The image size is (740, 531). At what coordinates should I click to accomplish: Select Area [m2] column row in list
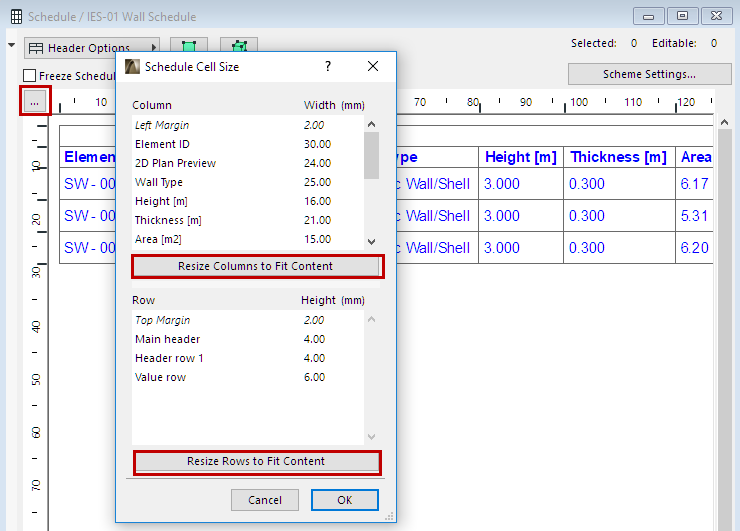pos(248,239)
